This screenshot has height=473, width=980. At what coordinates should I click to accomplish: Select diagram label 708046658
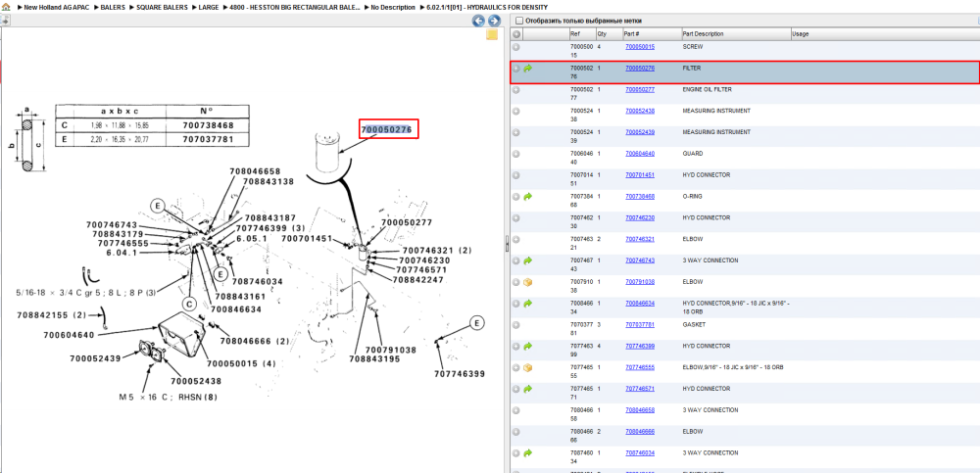coord(255,171)
